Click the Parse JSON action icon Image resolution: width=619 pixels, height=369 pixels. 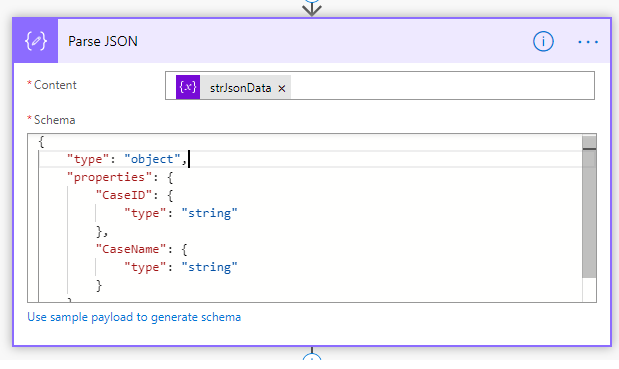point(36,41)
